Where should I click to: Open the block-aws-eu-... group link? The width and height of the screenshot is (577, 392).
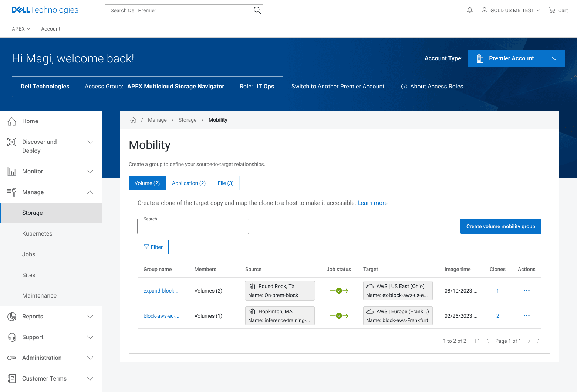click(x=161, y=316)
